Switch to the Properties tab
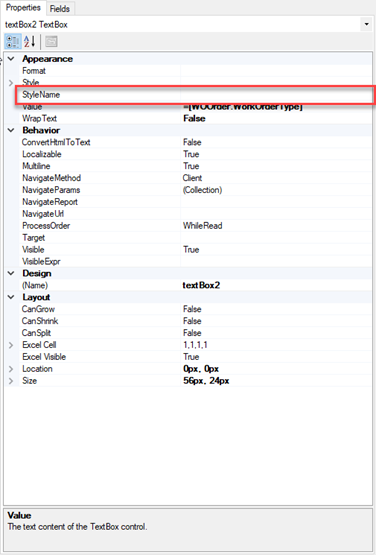 [23, 7]
